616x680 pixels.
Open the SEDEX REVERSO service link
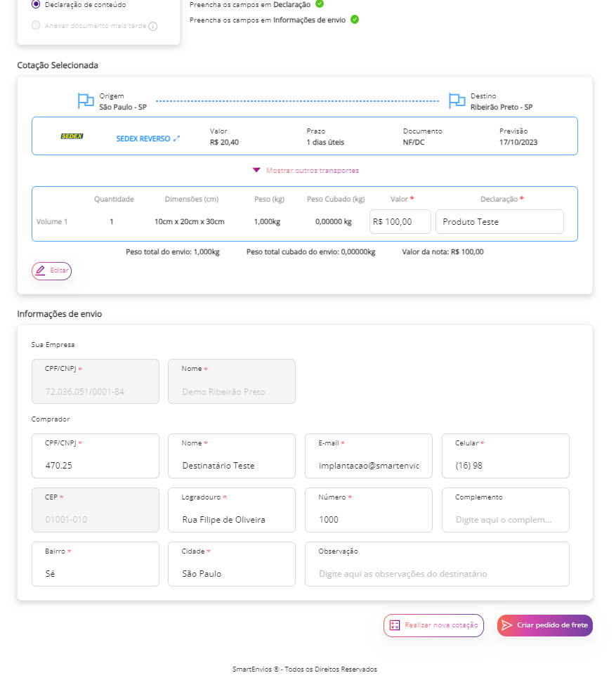click(x=143, y=139)
